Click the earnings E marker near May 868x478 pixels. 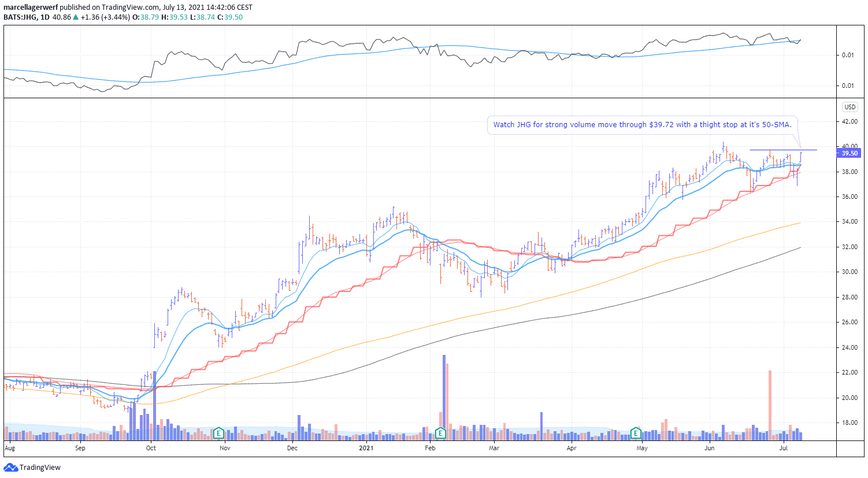[x=636, y=432]
